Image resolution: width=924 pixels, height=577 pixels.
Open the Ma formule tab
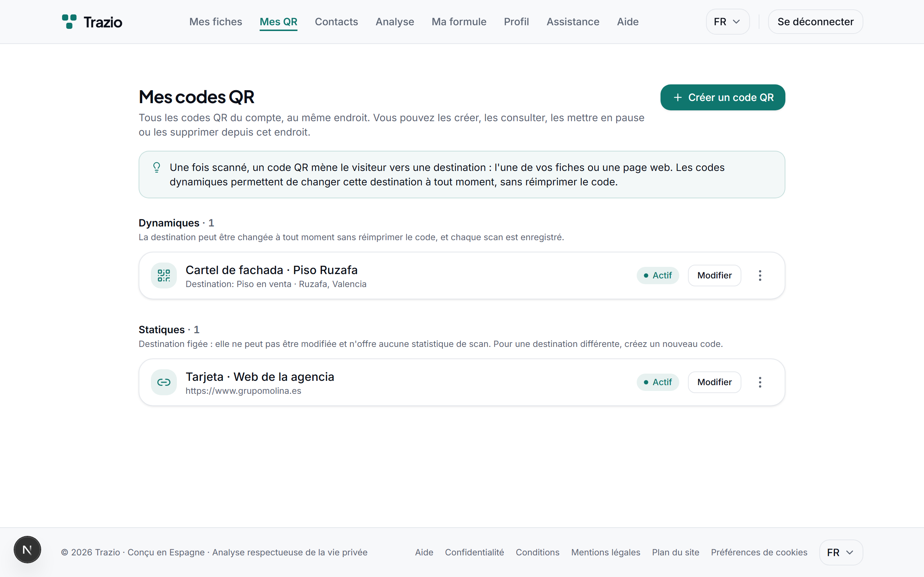pos(459,22)
